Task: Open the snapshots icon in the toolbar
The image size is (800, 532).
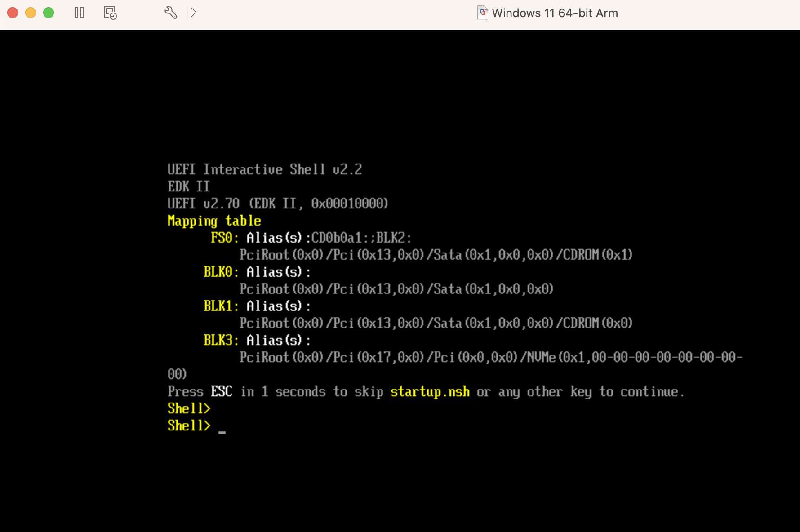Action: (110, 13)
